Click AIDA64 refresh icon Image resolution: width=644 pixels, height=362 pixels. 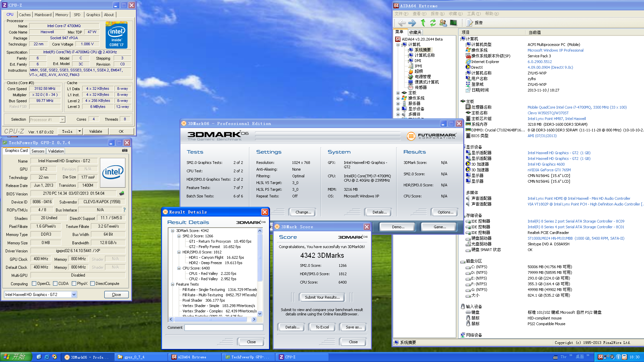pos(433,23)
